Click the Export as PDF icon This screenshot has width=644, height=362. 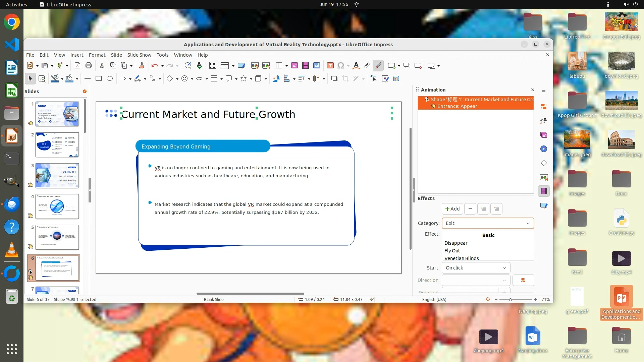[77, 66]
